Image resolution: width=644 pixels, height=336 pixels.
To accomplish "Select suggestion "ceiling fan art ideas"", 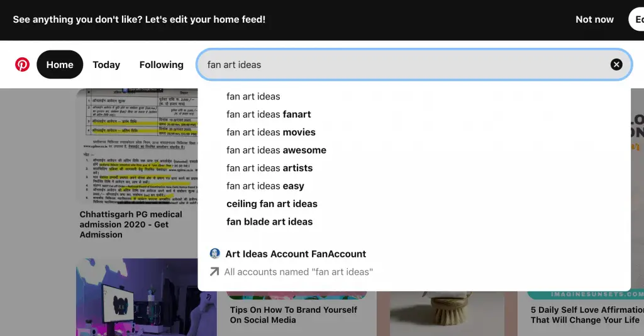I will pos(272,204).
